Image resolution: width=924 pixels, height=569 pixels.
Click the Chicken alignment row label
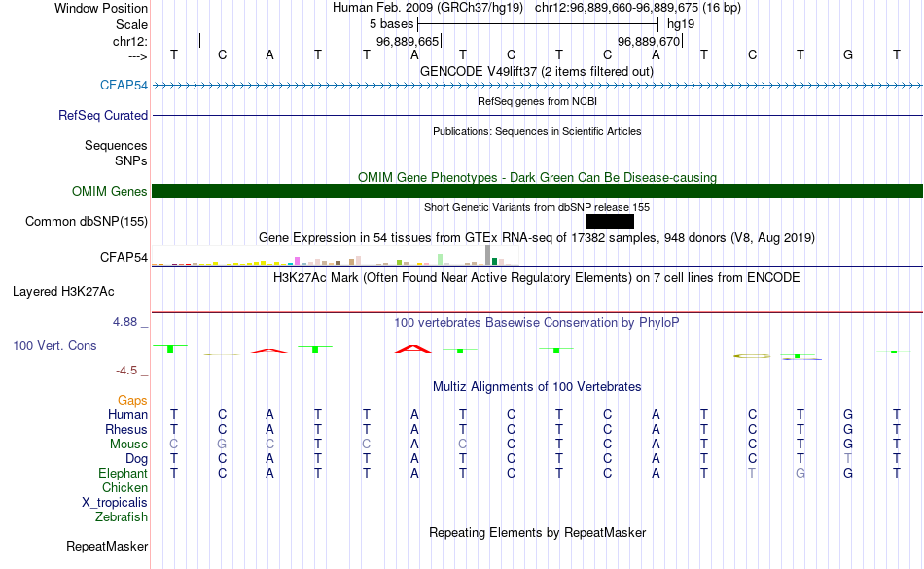click(124, 487)
